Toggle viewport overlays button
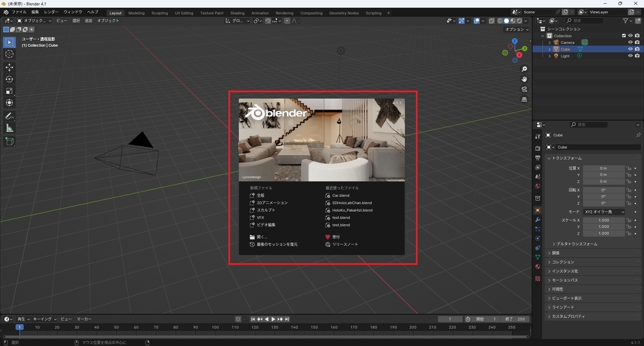644x346 pixels. click(477, 21)
